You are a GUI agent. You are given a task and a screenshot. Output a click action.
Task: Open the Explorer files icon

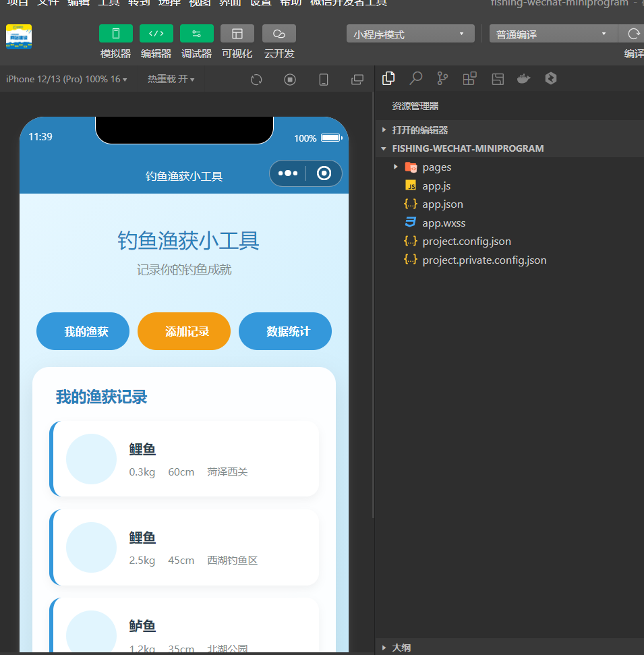[x=388, y=78]
